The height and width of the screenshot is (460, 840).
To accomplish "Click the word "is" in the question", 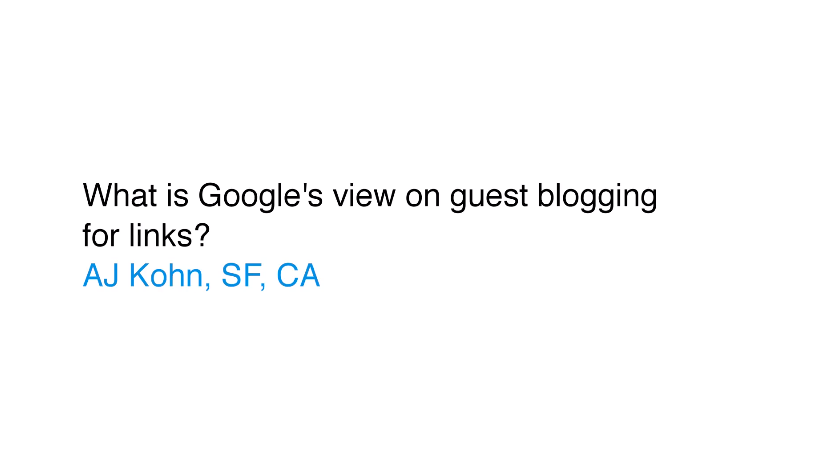I will pos(177,195).
